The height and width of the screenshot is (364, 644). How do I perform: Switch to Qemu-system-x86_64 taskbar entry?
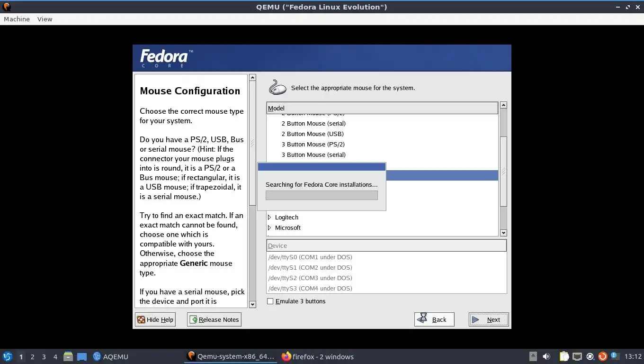tap(231, 356)
